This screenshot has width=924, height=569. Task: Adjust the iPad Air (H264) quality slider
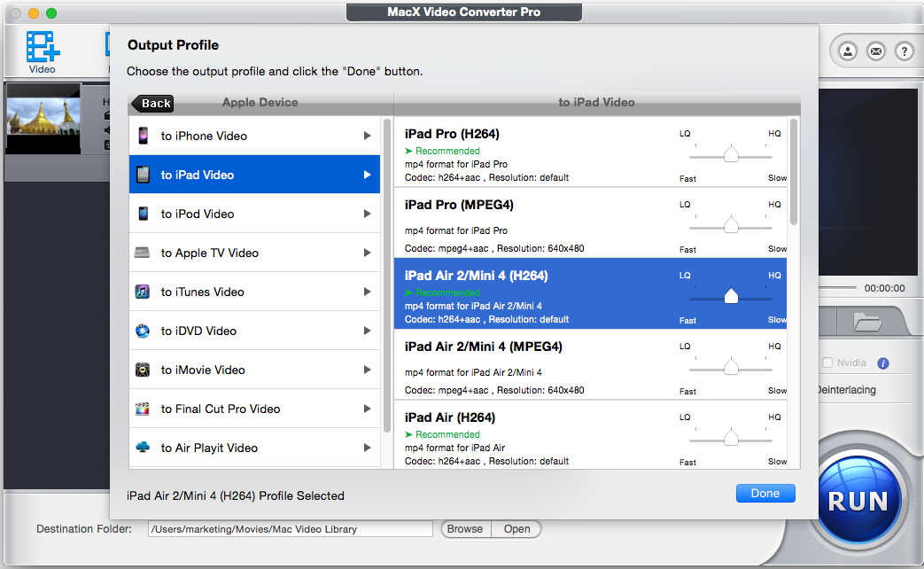(x=731, y=438)
